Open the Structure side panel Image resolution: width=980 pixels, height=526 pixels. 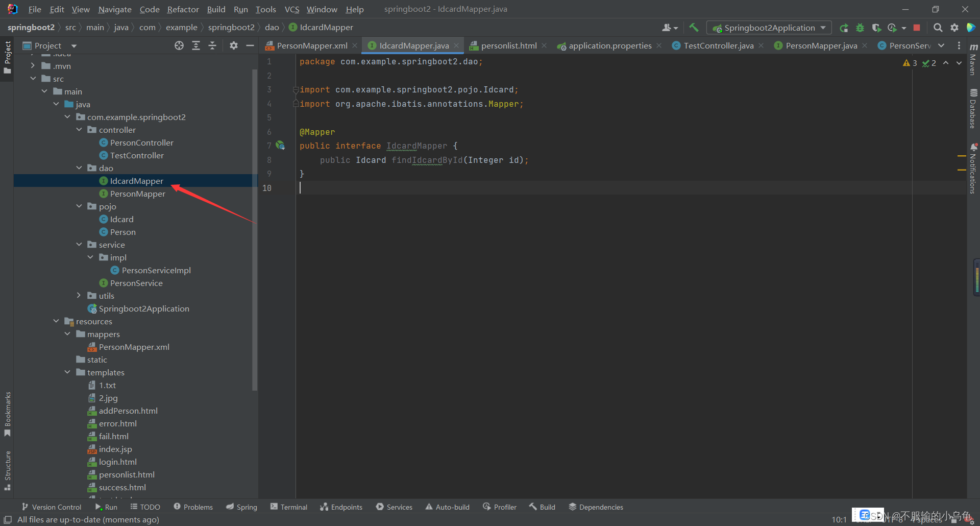(x=7, y=470)
